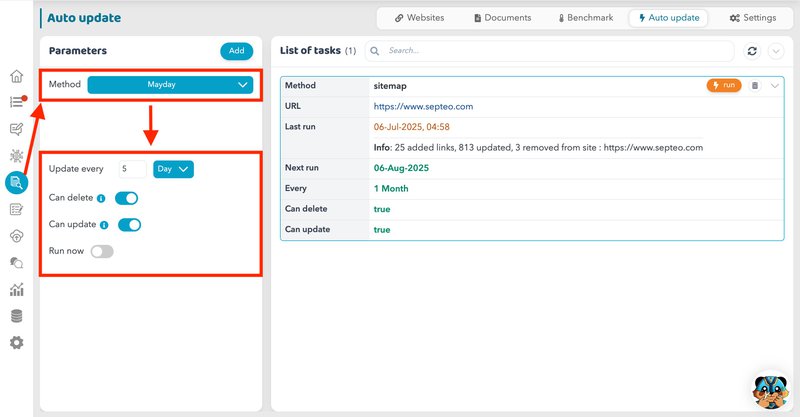
Task: Expand the round chevron next to refresh
Action: click(x=776, y=51)
